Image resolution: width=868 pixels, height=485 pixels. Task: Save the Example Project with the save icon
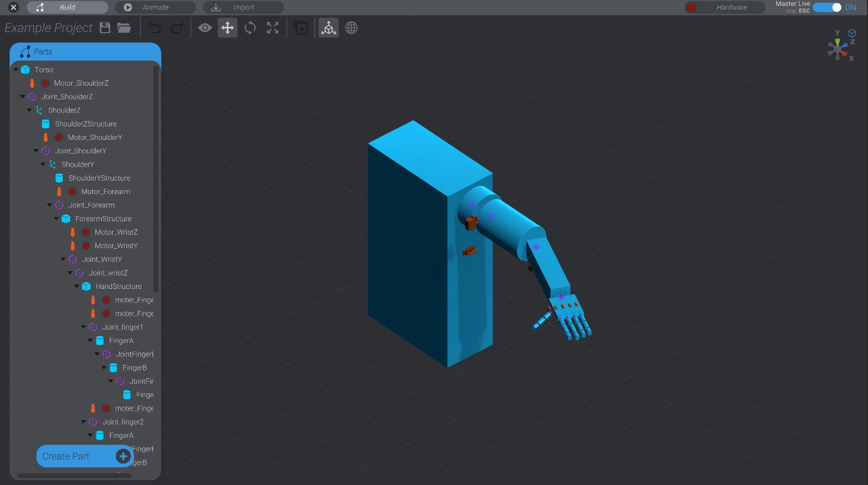tap(105, 28)
